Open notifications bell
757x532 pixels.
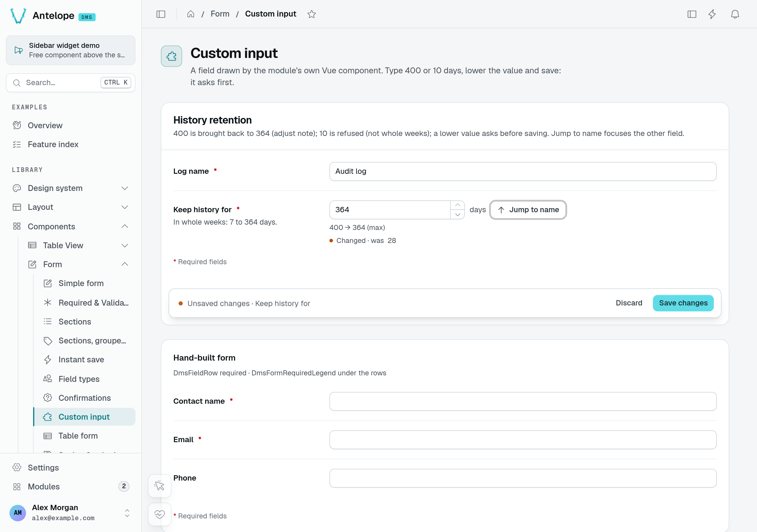pyautogui.click(x=735, y=14)
